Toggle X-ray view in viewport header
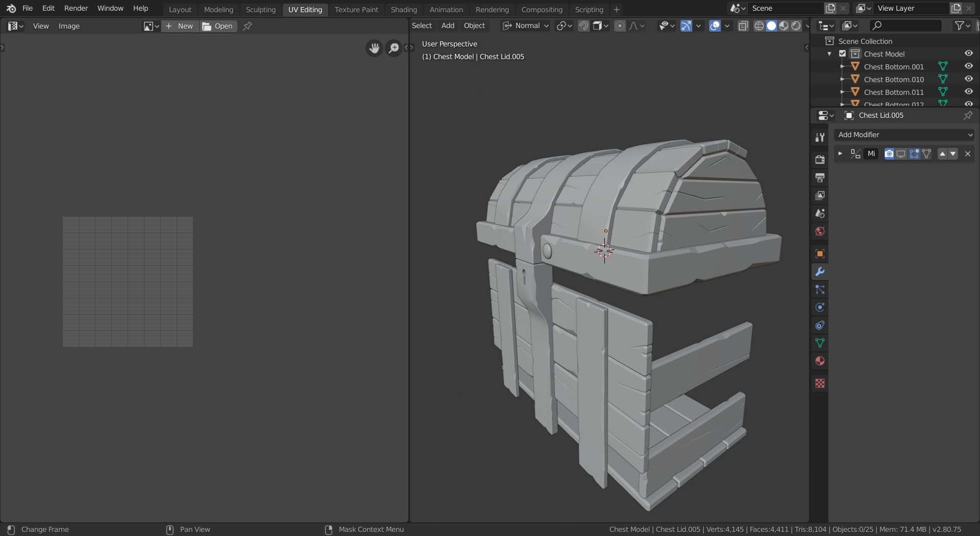The width and height of the screenshot is (980, 536). click(x=743, y=26)
